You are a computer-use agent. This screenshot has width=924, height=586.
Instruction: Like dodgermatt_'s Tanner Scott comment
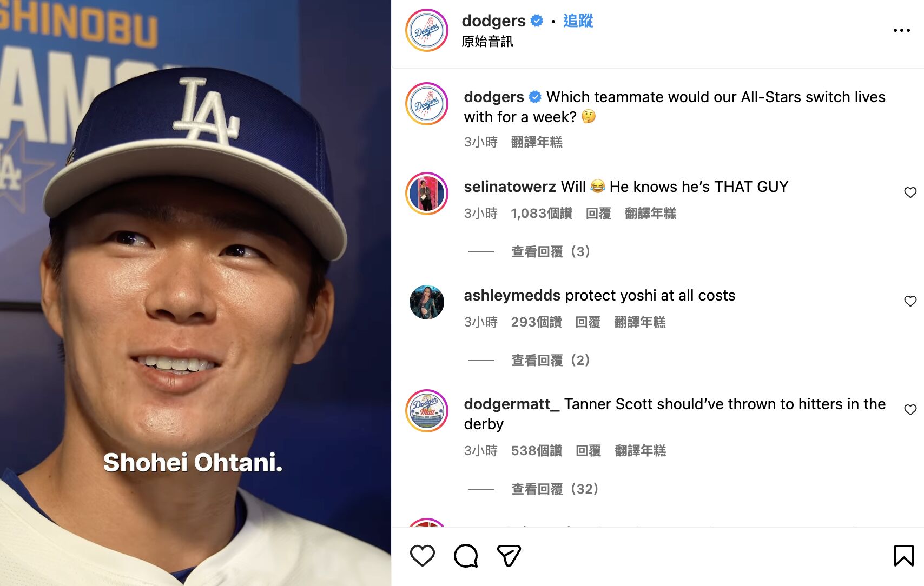coord(910,410)
